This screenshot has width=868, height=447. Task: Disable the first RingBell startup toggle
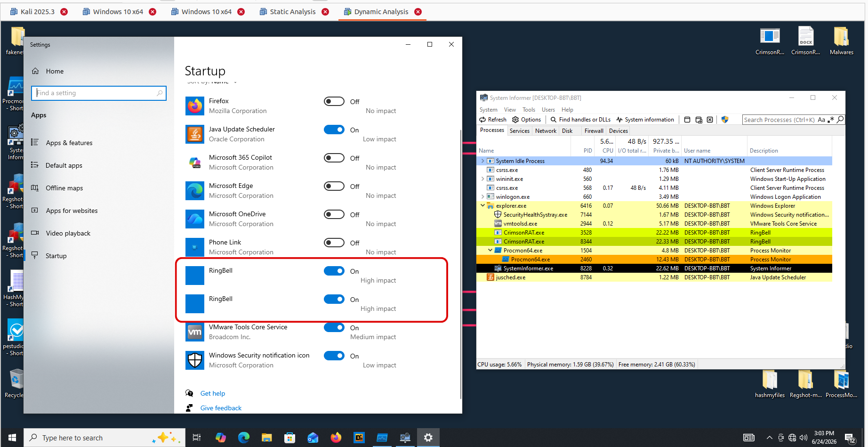334,271
